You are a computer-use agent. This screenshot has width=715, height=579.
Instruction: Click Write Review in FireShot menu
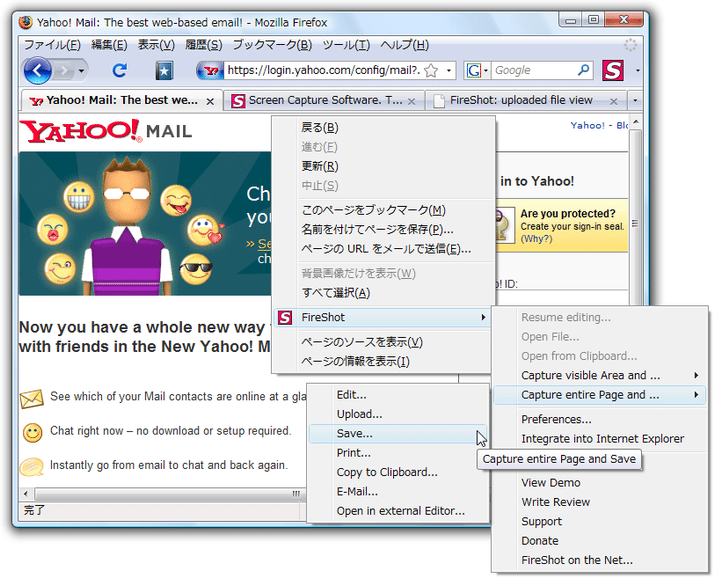coord(600,502)
